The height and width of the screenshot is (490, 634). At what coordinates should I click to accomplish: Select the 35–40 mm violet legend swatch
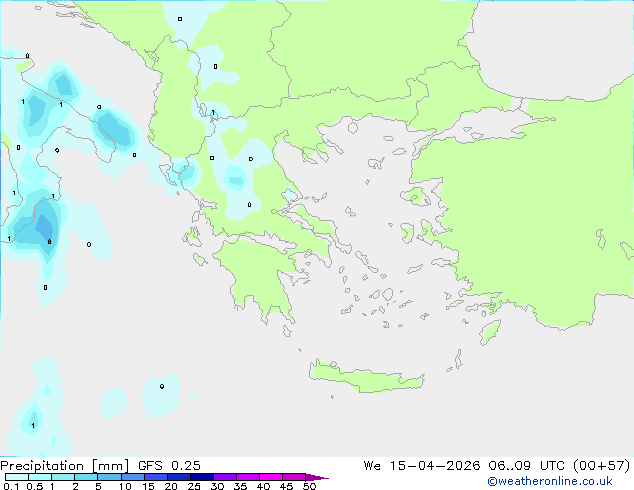tap(247, 477)
